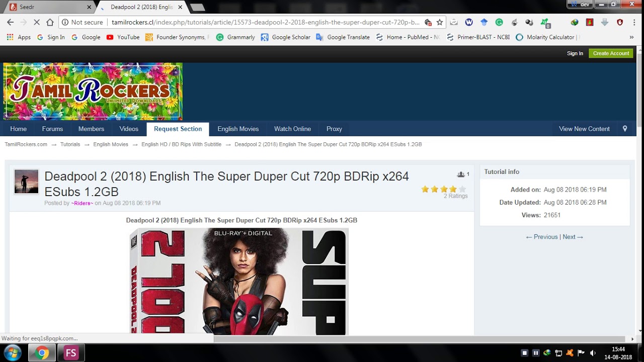This screenshot has height=362, width=644.
Task: Open the blue W extension icon
Action: [469, 22]
